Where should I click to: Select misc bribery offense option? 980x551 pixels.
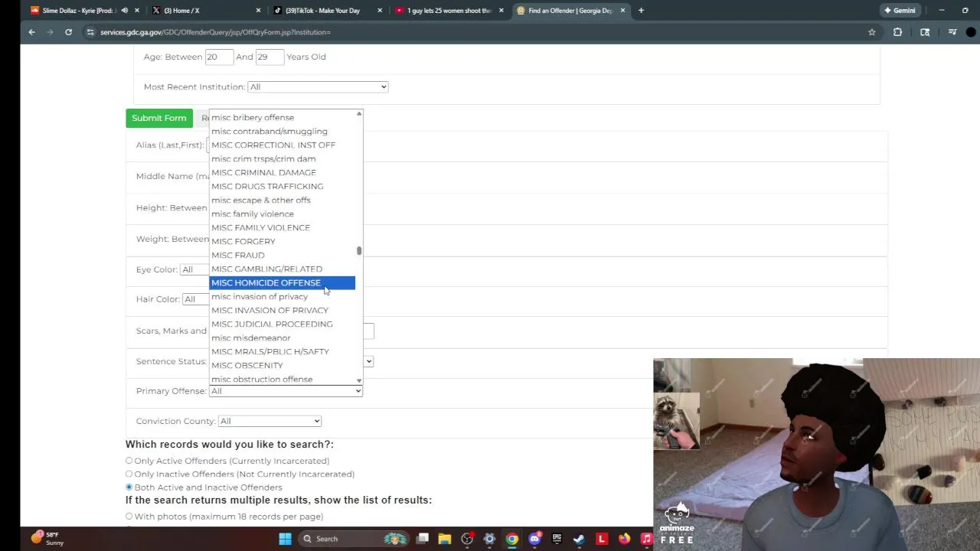click(282, 118)
